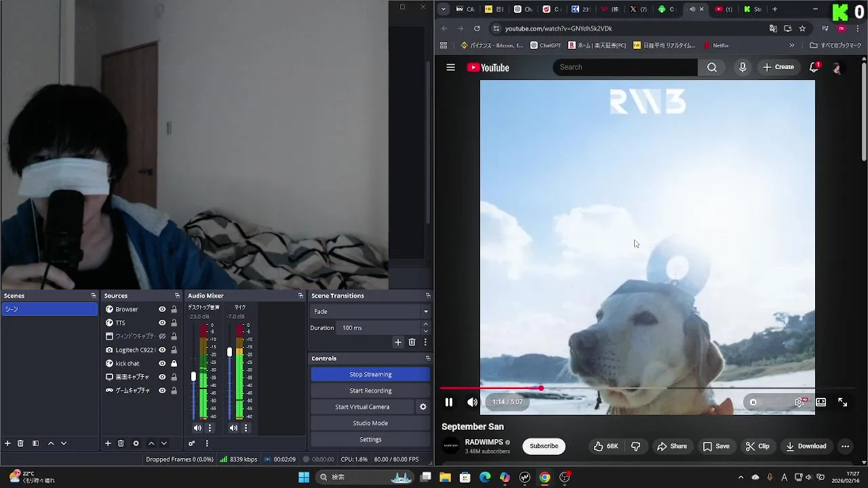Move selected source up
Screen dimensions: 868x488
151,443
